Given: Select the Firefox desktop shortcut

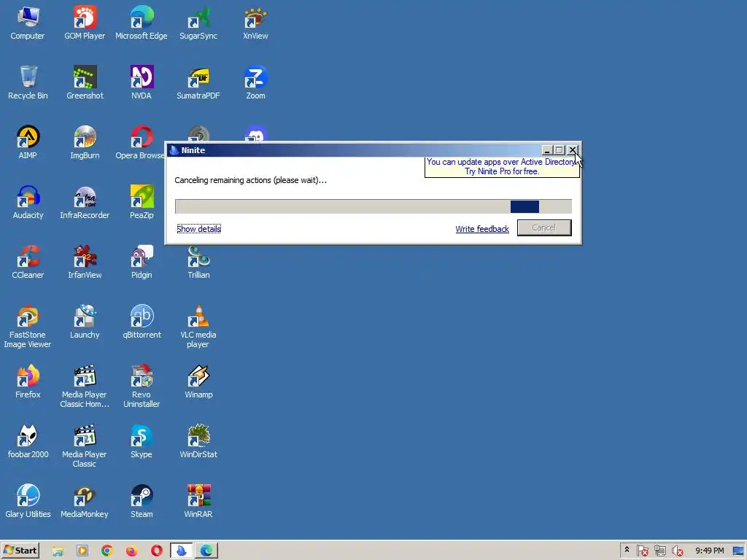Looking at the screenshot, I should (x=28, y=381).
